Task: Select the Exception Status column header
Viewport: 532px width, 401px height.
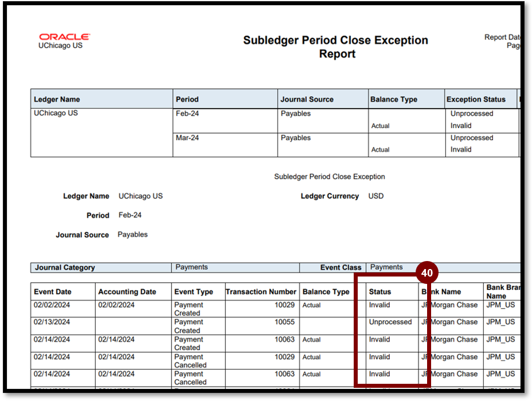Action: click(x=476, y=99)
